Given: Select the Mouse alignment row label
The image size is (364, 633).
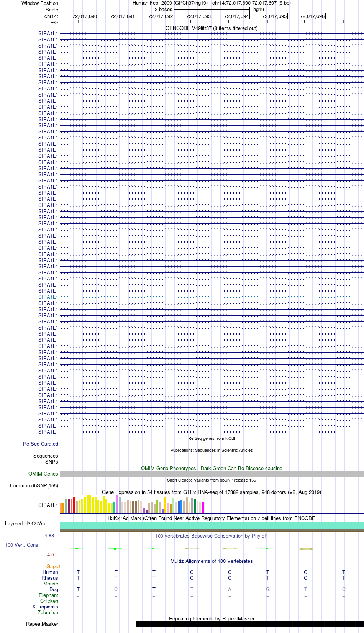Looking at the screenshot, I should [x=51, y=584].
